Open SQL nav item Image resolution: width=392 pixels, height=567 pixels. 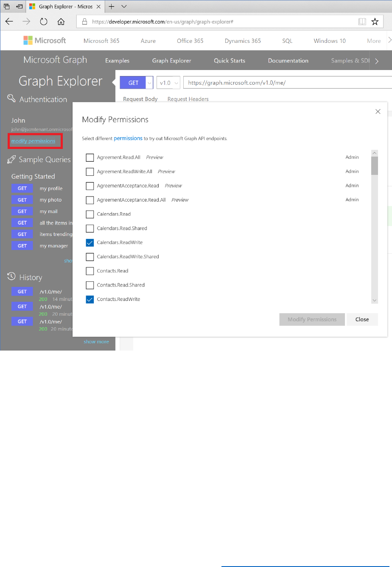[x=287, y=41]
